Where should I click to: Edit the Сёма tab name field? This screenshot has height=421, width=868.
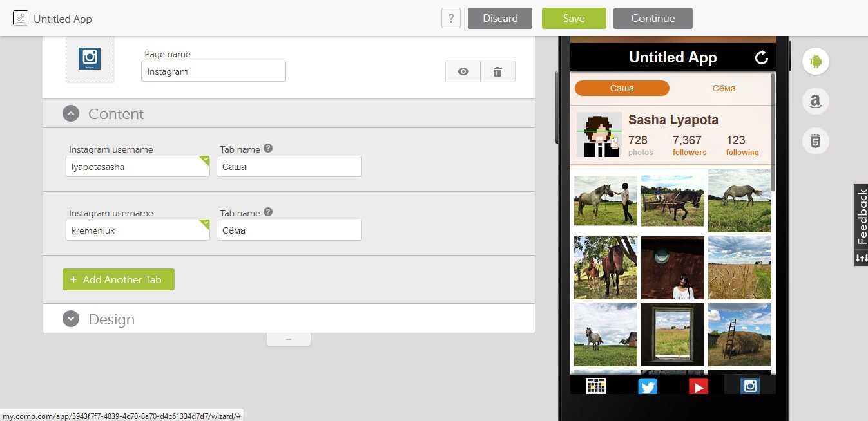click(289, 230)
